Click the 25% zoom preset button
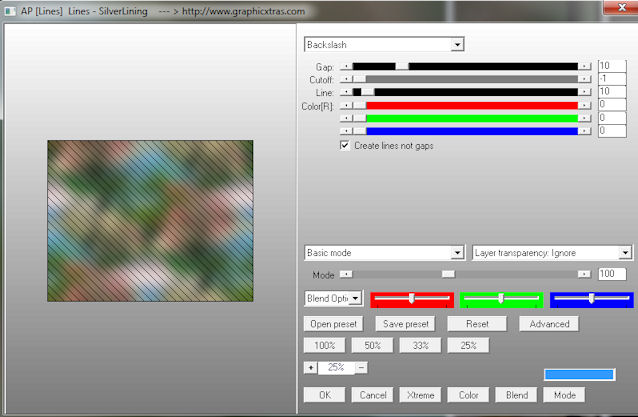 [468, 345]
